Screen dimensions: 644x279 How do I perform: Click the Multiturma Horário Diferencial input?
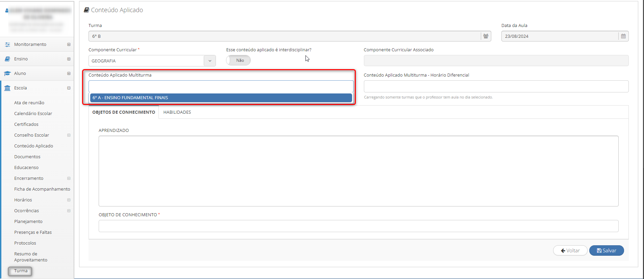click(x=496, y=86)
